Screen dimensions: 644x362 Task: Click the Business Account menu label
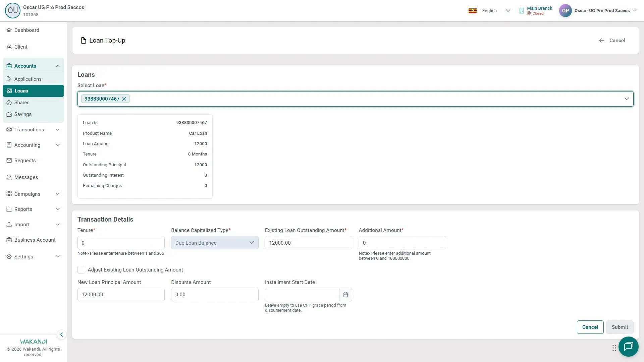coord(35,240)
